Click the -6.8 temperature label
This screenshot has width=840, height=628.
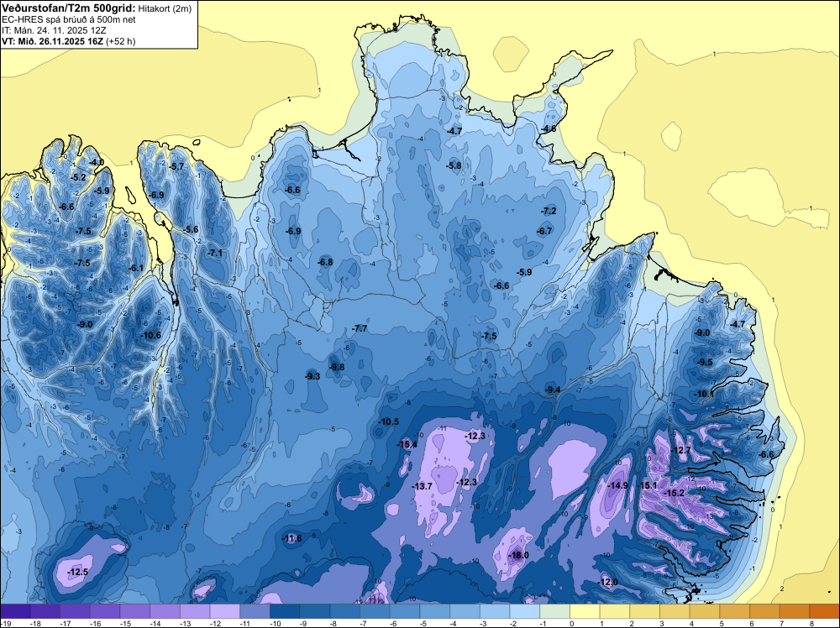[325, 262]
